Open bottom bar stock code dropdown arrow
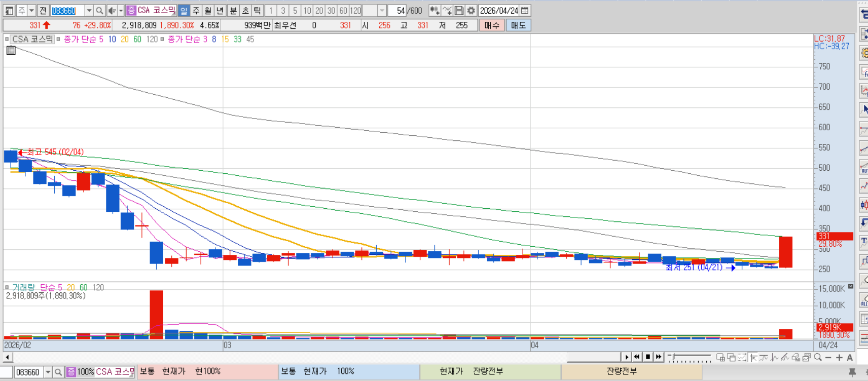Screen dimensions: 868x381 (x=48, y=372)
